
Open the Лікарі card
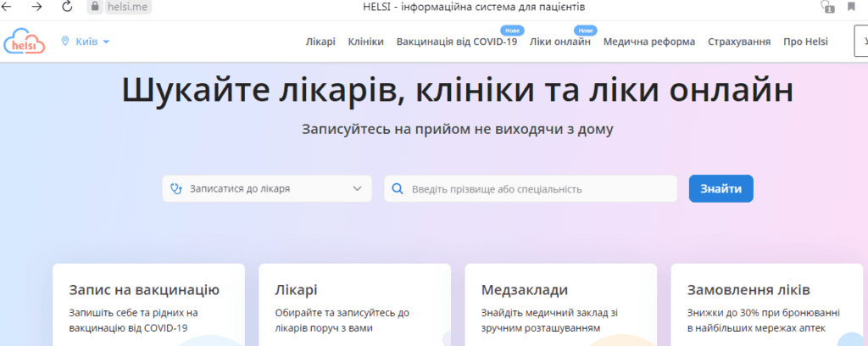pyautogui.click(x=355, y=304)
